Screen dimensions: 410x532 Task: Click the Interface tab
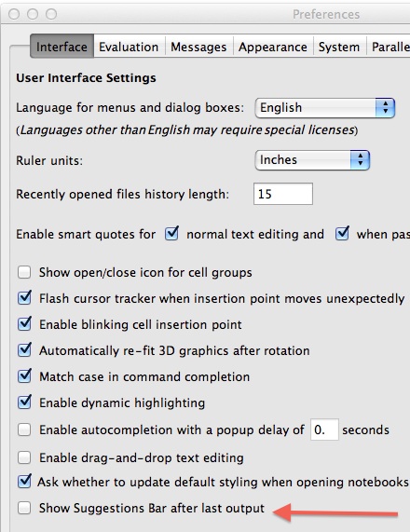tap(61, 47)
